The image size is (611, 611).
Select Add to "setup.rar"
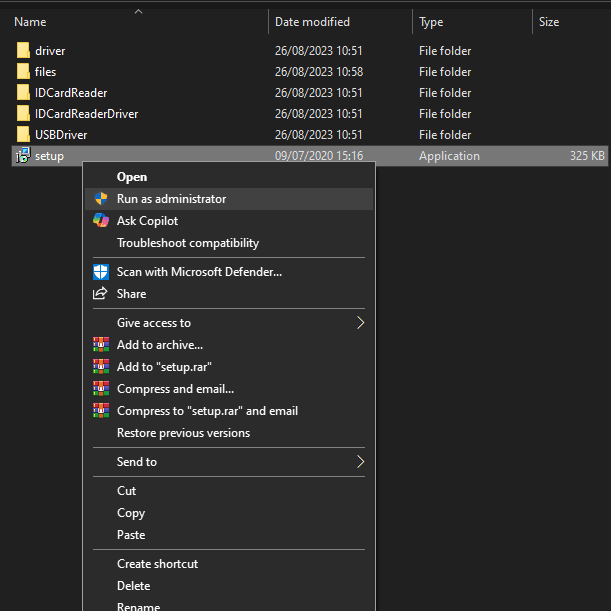coord(229,367)
